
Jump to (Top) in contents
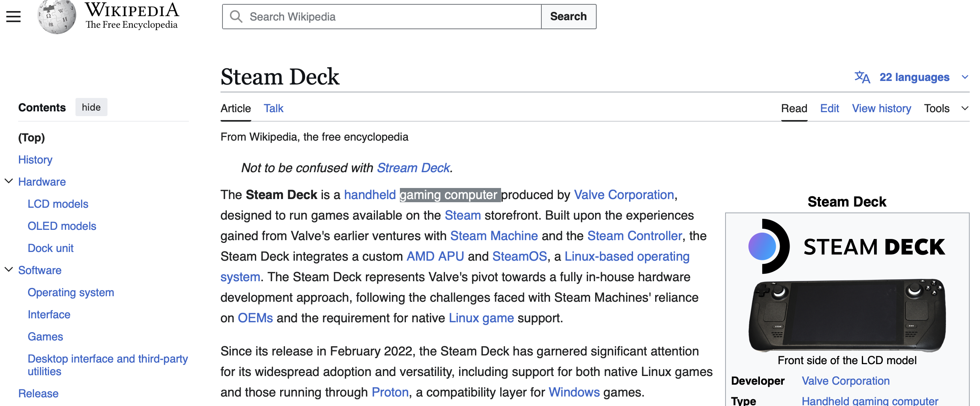tap(32, 137)
